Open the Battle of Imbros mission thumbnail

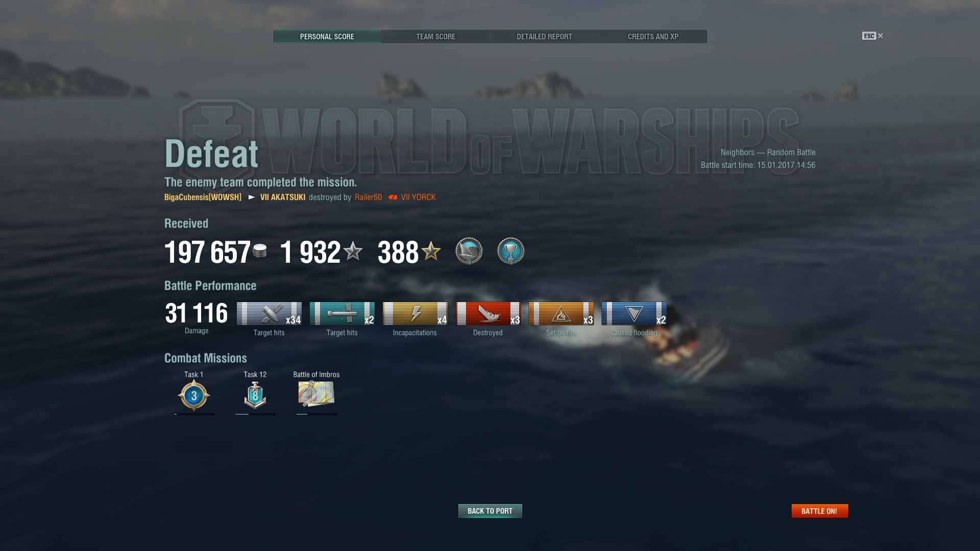coord(316,394)
